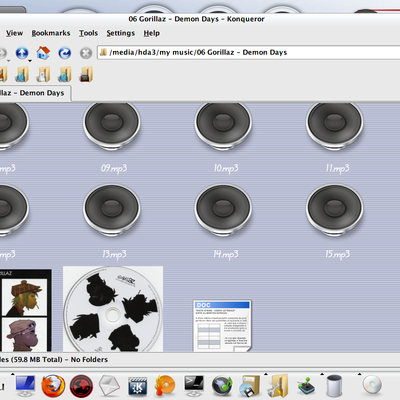
Task: Go up one directory with the Up arrow
Action: pos(22,53)
